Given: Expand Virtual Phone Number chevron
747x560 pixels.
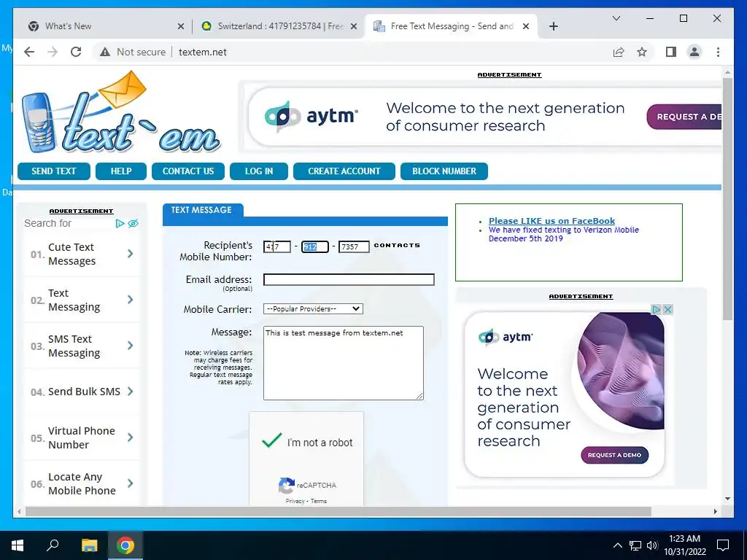Looking at the screenshot, I should tap(130, 437).
